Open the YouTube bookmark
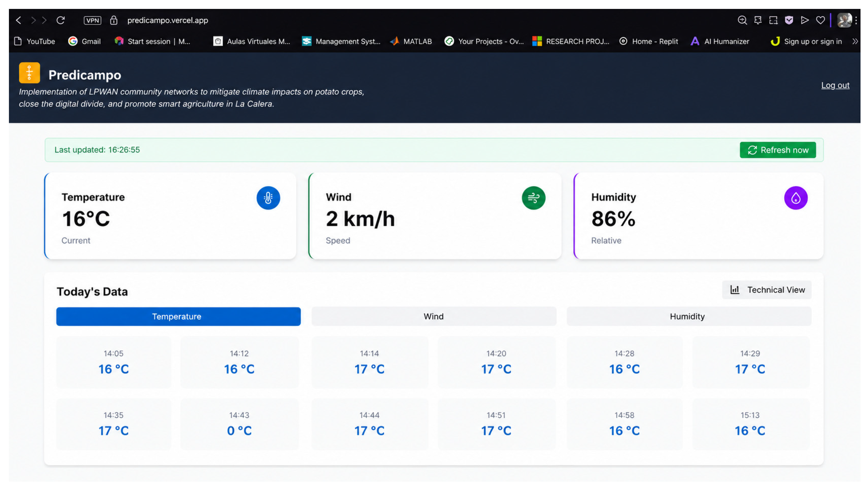The image size is (868, 490). click(35, 41)
